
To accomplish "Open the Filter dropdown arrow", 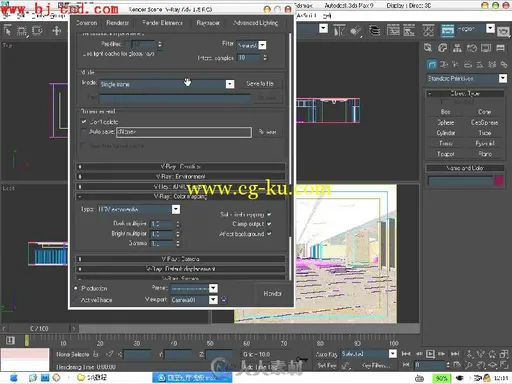I will click(x=262, y=45).
